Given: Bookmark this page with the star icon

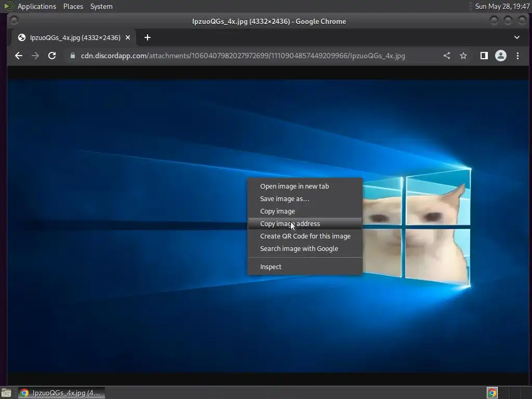Looking at the screenshot, I should [x=463, y=56].
